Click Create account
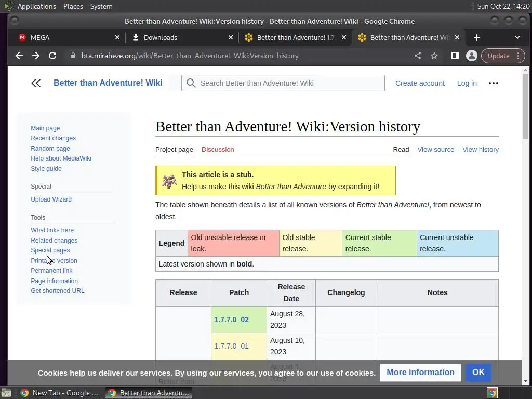Image resolution: width=532 pixels, height=399 pixels. coord(420,83)
